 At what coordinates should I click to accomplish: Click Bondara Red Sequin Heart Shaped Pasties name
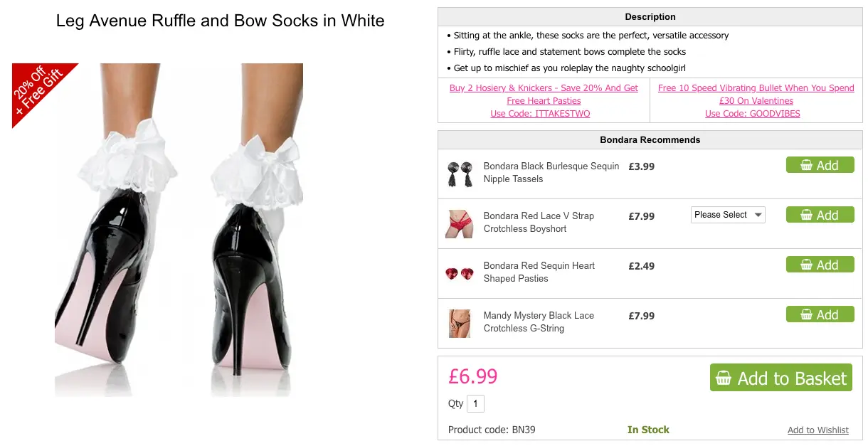[539, 272]
